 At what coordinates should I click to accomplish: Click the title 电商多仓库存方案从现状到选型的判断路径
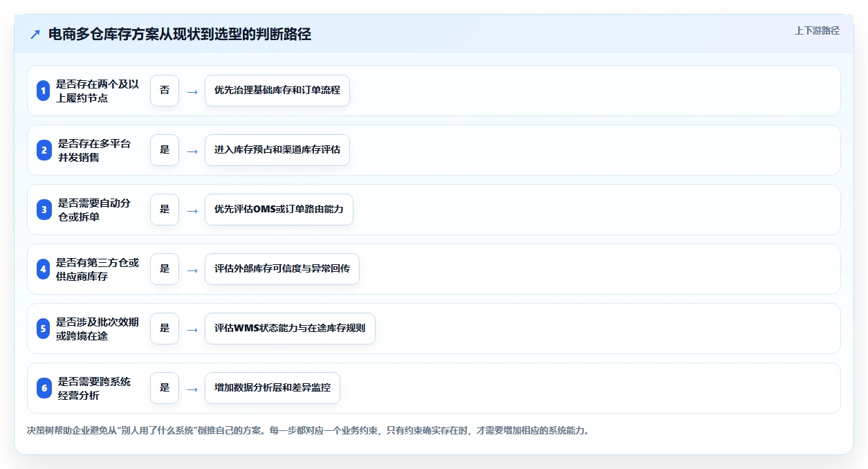pyautogui.click(x=180, y=35)
